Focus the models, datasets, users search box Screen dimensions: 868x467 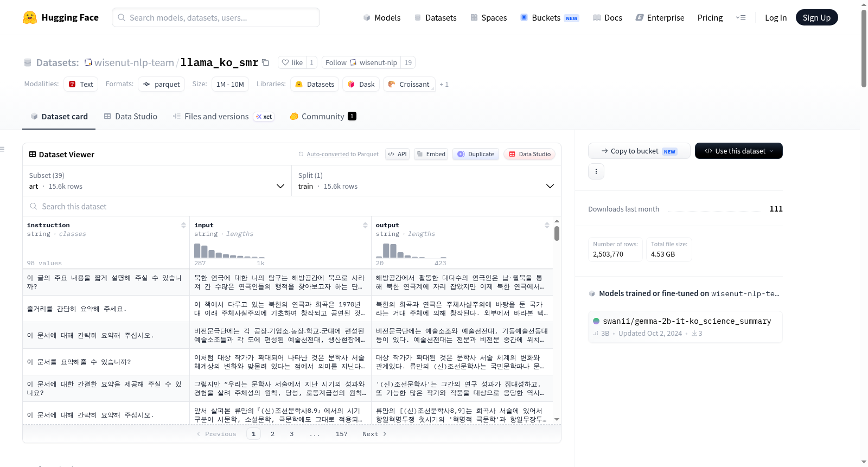click(x=215, y=17)
